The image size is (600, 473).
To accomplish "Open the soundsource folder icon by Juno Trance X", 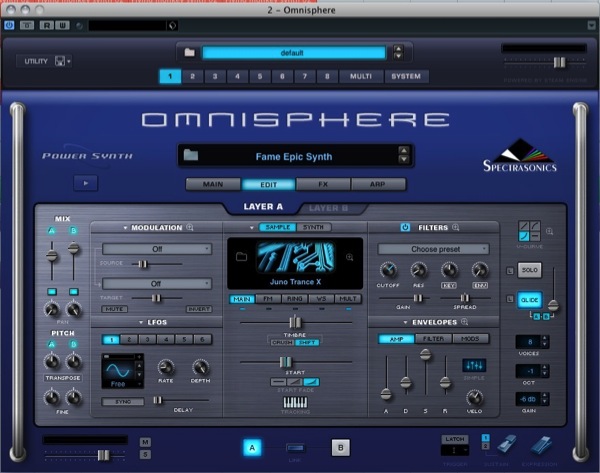I will [241, 256].
